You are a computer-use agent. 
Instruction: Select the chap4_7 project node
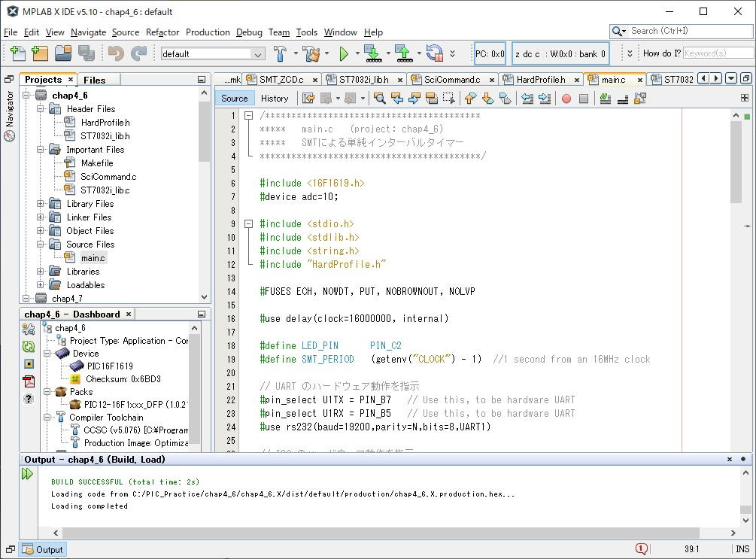point(67,299)
